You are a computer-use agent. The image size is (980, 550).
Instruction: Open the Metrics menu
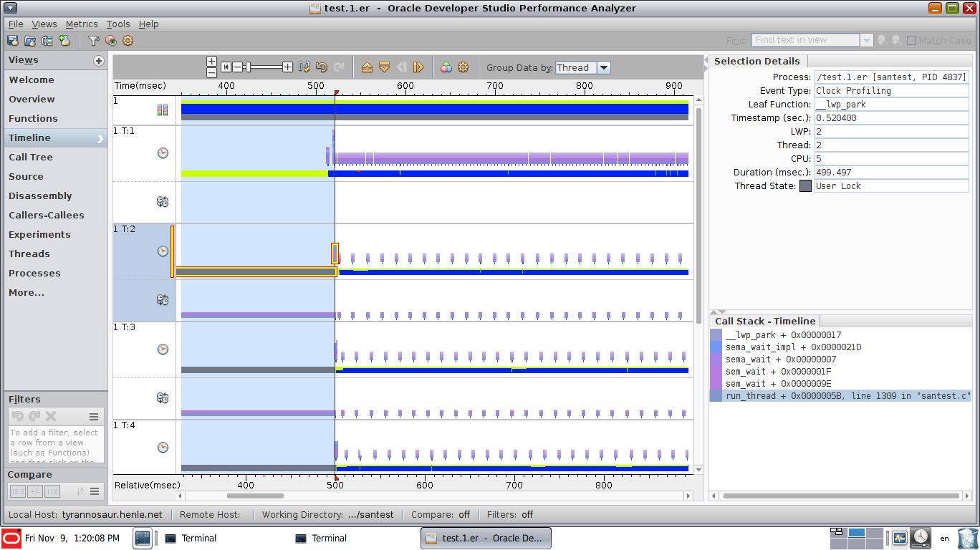[82, 24]
